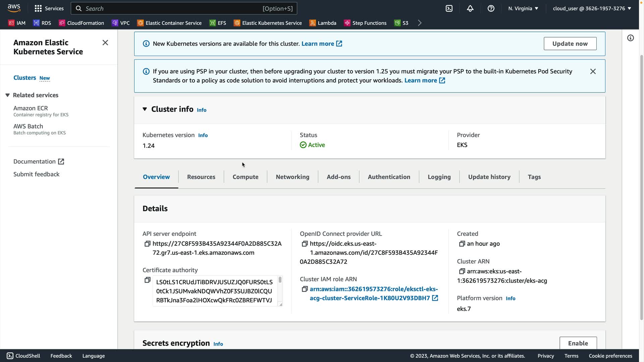Click the help question mark icon
Viewport: 644px width, 362px height.
pos(491,8)
